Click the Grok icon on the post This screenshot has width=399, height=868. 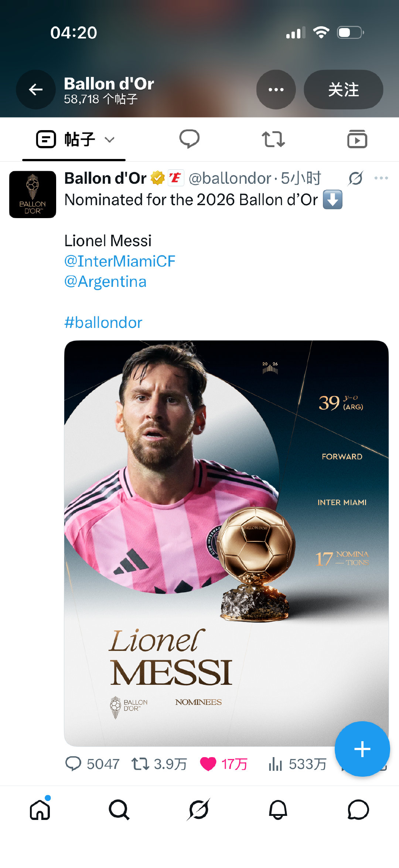coord(355,178)
